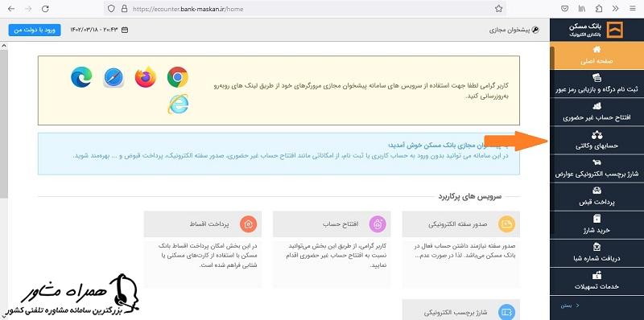
Task: Click icon above خرید شارژ
Action: [x=597, y=219]
